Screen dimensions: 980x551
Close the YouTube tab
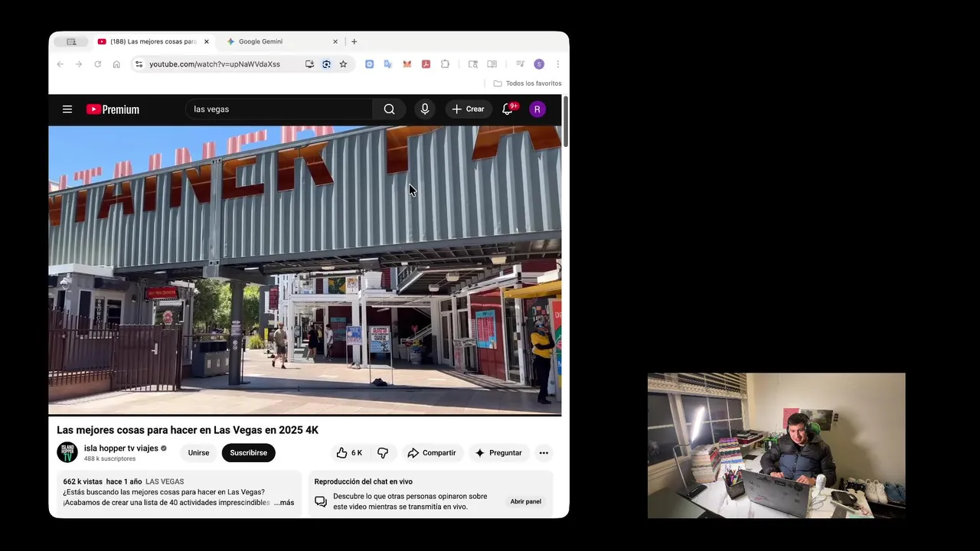pos(206,41)
